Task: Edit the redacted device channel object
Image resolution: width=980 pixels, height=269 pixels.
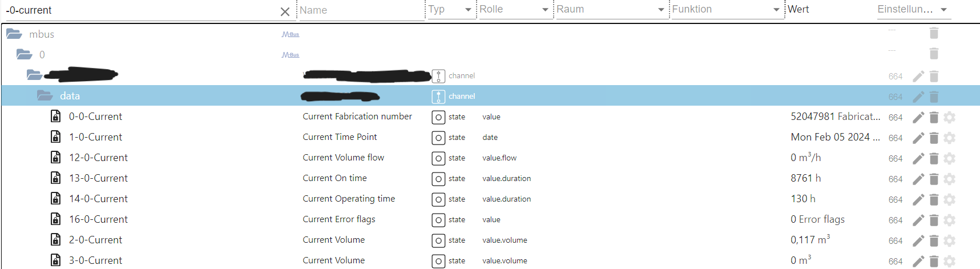Action: (x=918, y=77)
